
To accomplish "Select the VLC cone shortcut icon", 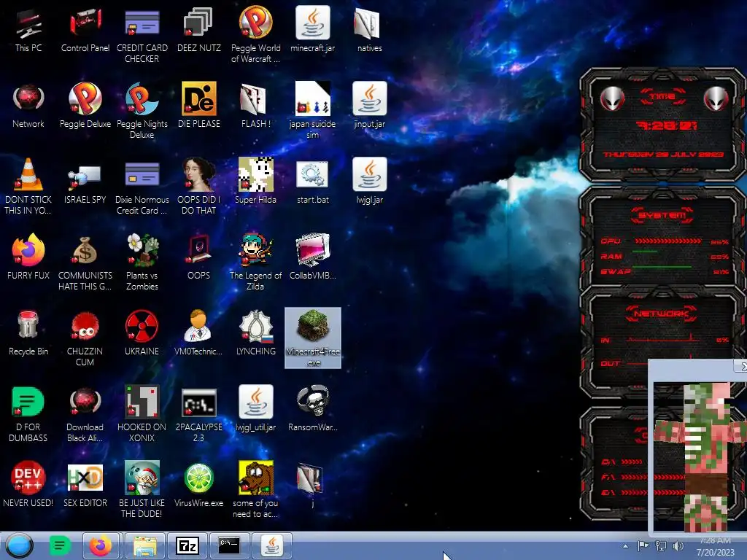I will coord(28,175).
